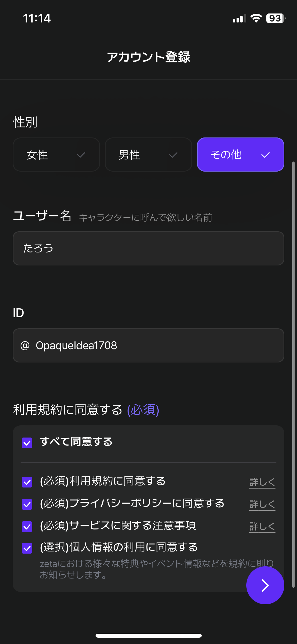Image resolution: width=297 pixels, height=644 pixels.
Task: Tap the purple next arrow button
Action: click(265, 585)
